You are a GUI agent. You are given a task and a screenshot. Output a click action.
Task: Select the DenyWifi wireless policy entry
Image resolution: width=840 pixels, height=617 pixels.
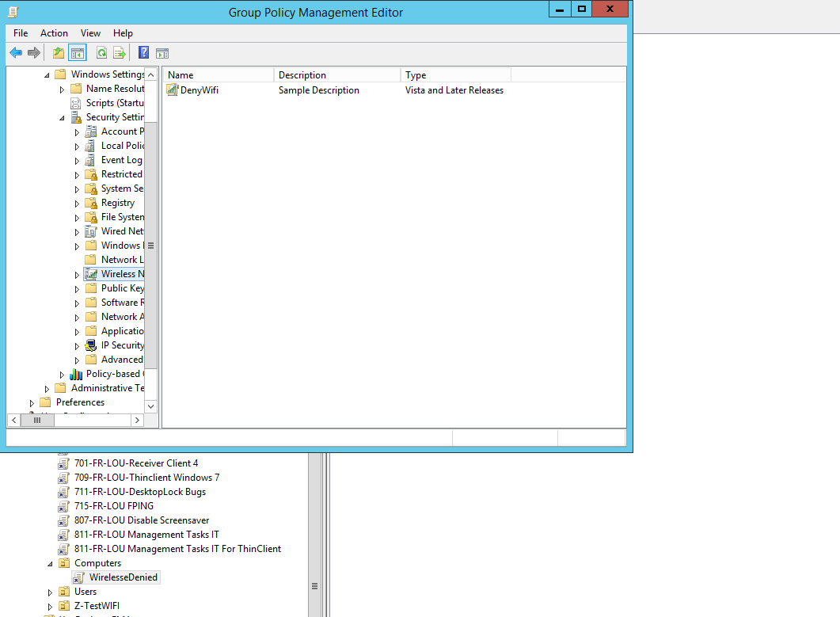199,90
